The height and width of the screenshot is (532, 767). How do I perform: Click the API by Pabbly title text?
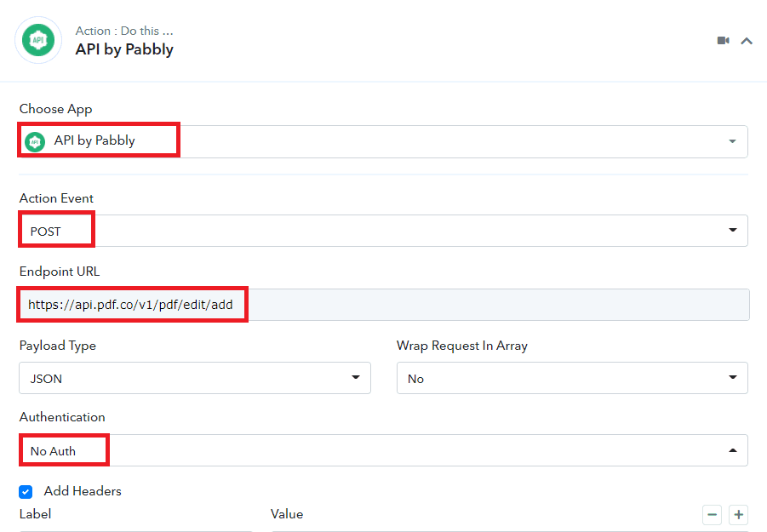pos(124,49)
